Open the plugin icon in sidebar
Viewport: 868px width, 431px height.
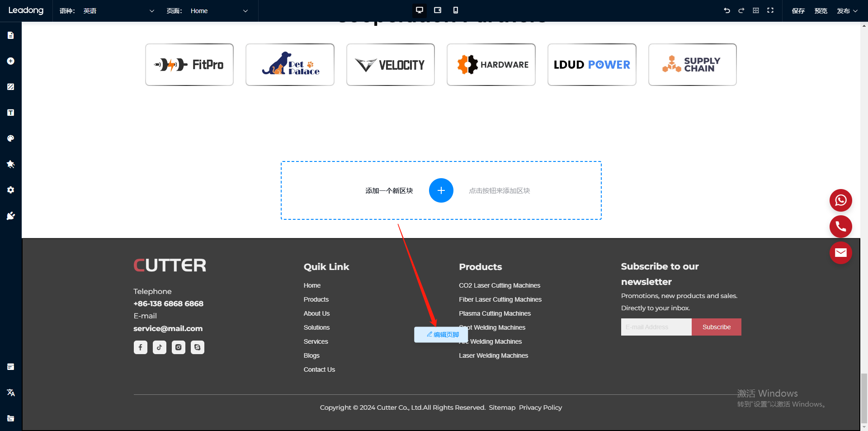(x=11, y=216)
